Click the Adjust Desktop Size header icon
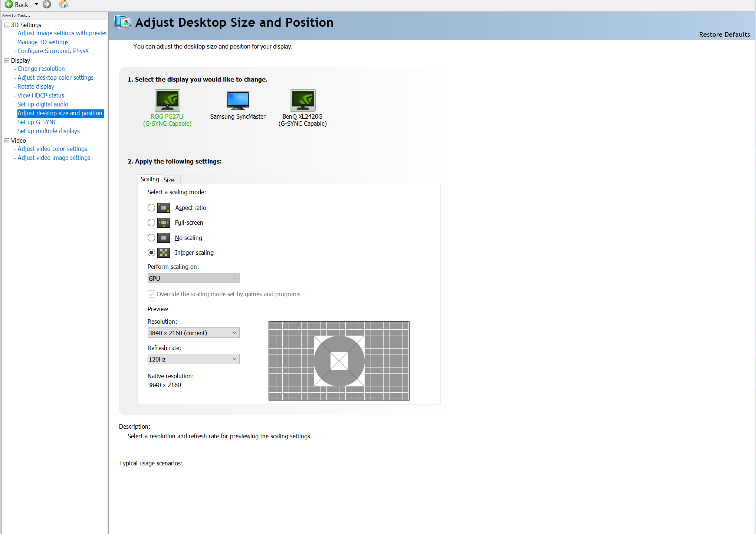This screenshot has height=534, width=756. coord(122,22)
